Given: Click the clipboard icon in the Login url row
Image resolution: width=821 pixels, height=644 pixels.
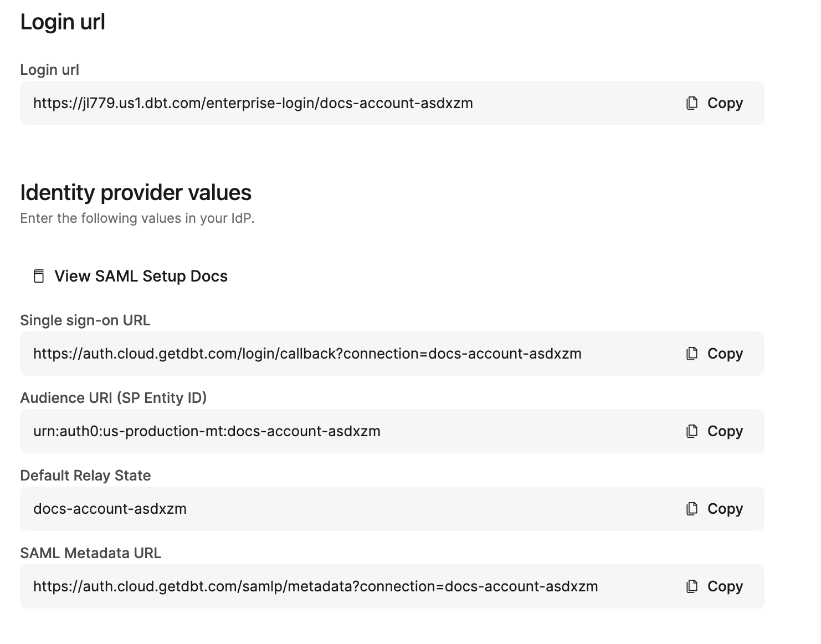Looking at the screenshot, I should click(691, 103).
